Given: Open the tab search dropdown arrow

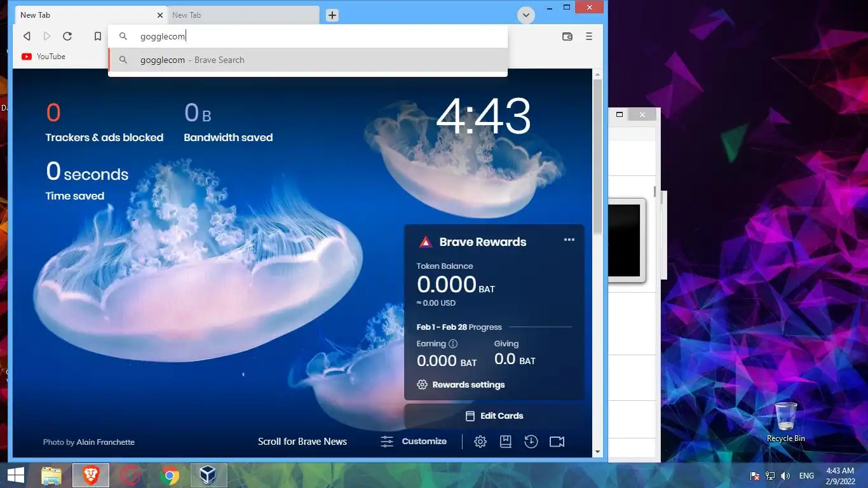Looking at the screenshot, I should pyautogui.click(x=526, y=15).
